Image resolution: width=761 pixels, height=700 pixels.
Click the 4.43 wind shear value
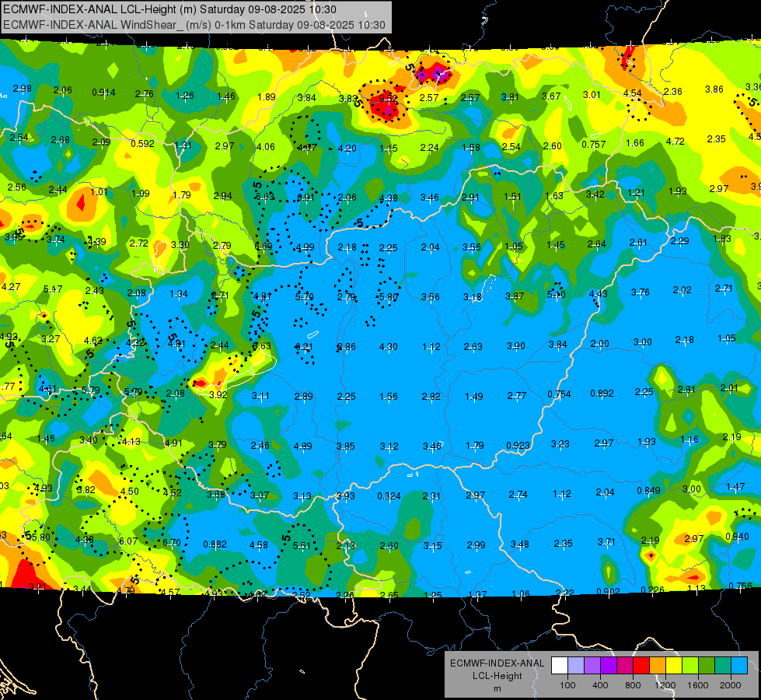tap(598, 293)
